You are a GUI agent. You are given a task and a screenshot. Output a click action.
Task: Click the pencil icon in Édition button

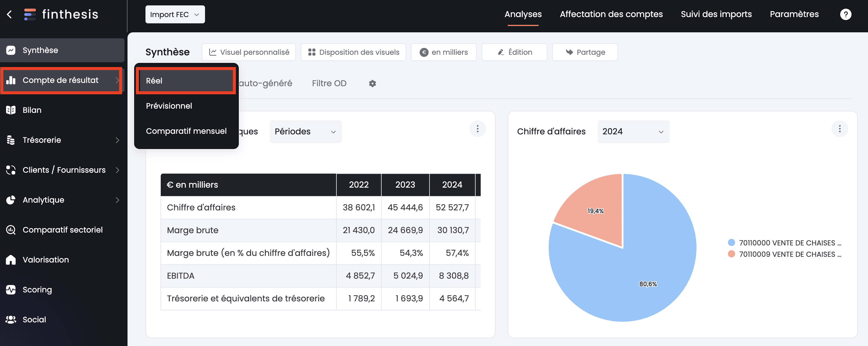pyautogui.click(x=501, y=52)
